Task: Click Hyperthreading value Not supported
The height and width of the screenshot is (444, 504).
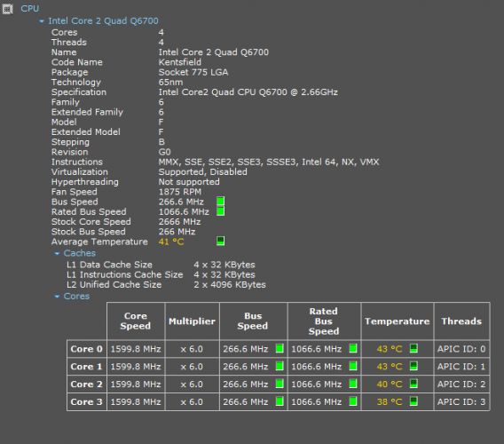Action: coord(189,182)
